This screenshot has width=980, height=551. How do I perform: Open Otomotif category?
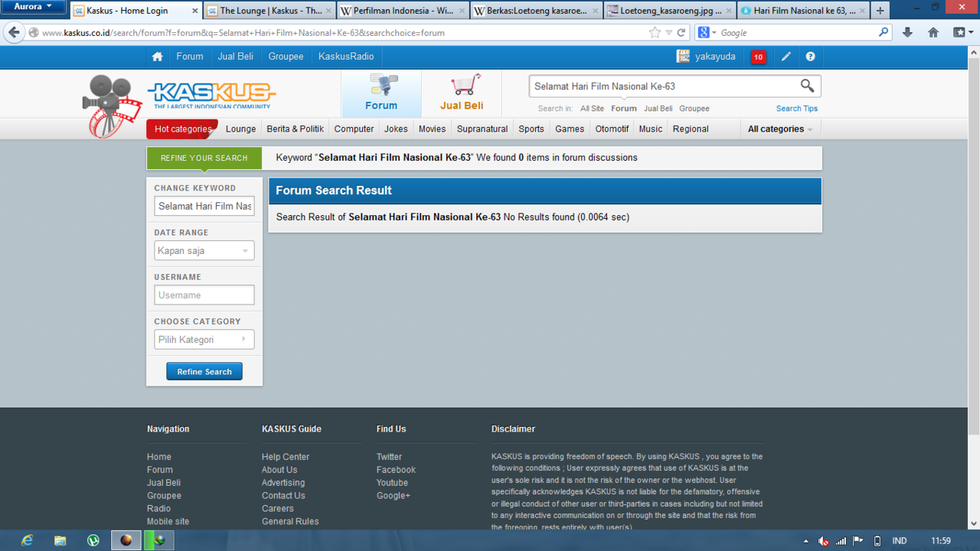(612, 129)
